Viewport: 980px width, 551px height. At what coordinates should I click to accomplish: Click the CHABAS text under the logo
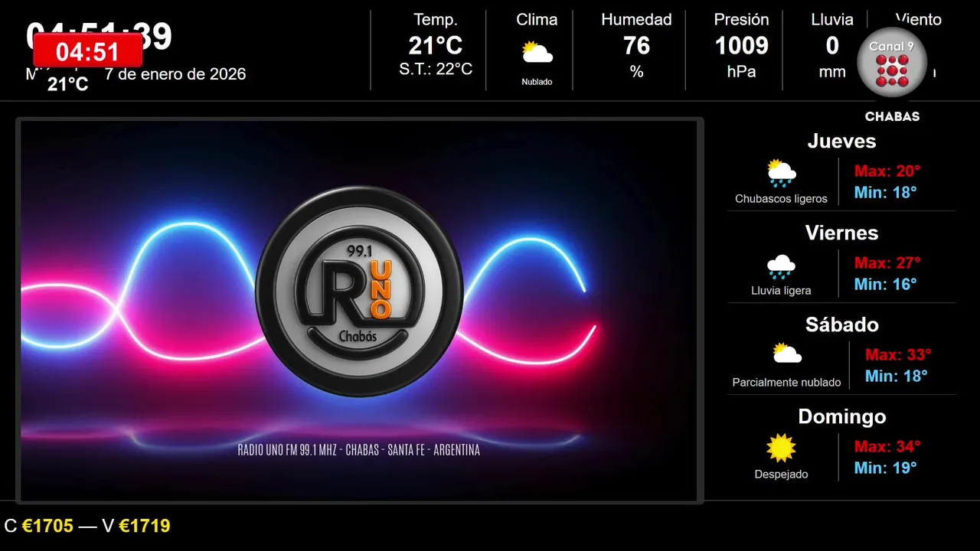[892, 117]
